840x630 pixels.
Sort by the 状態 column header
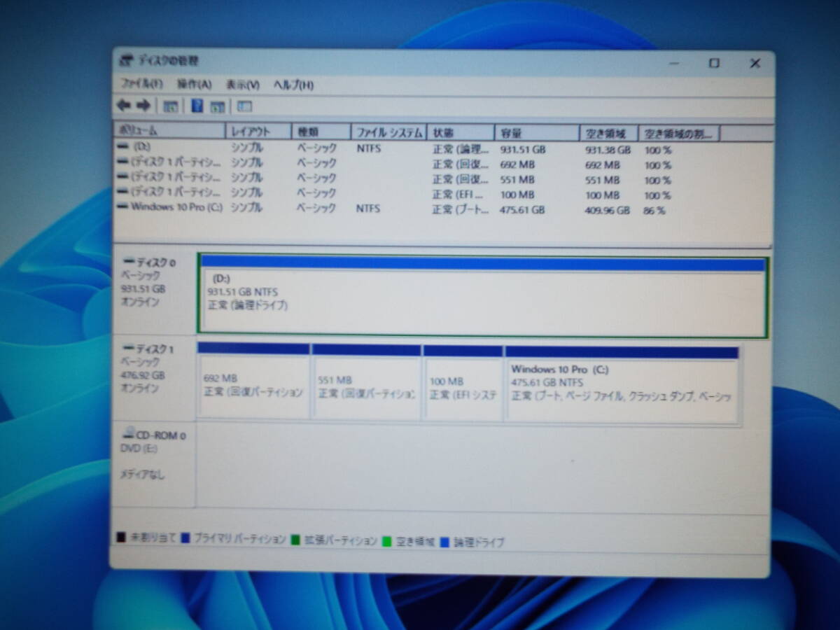[460, 132]
